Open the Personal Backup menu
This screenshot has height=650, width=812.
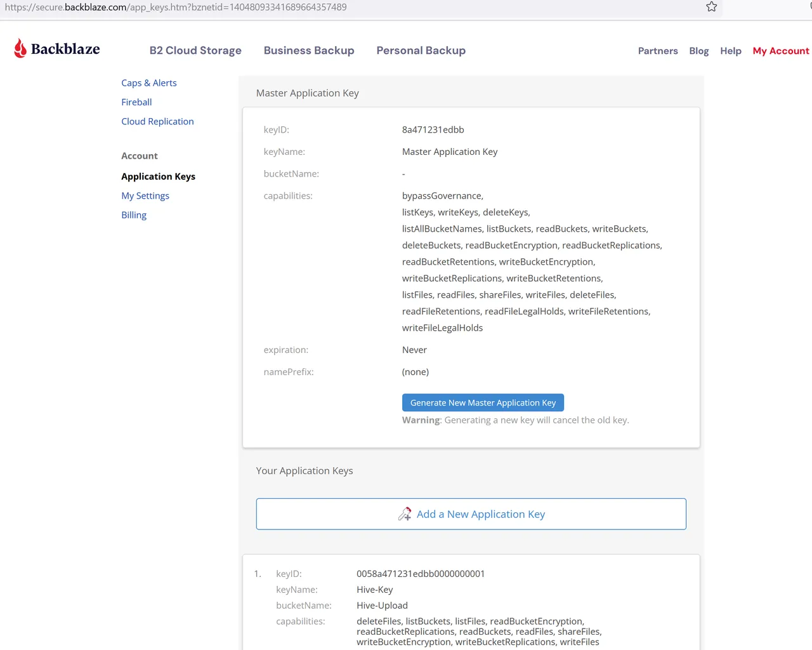(x=421, y=50)
